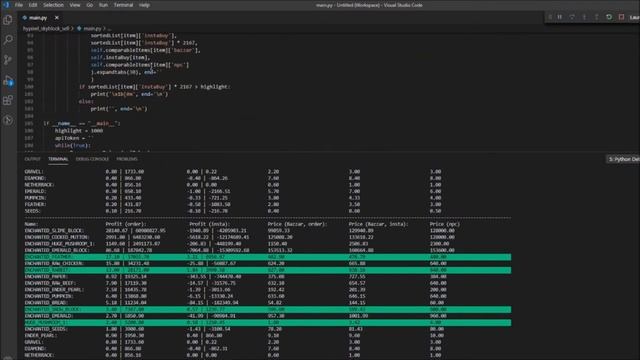Click the ENCHANTED_COOKED_MUTTON row in terminal
640x360 pixels.
click(267, 237)
